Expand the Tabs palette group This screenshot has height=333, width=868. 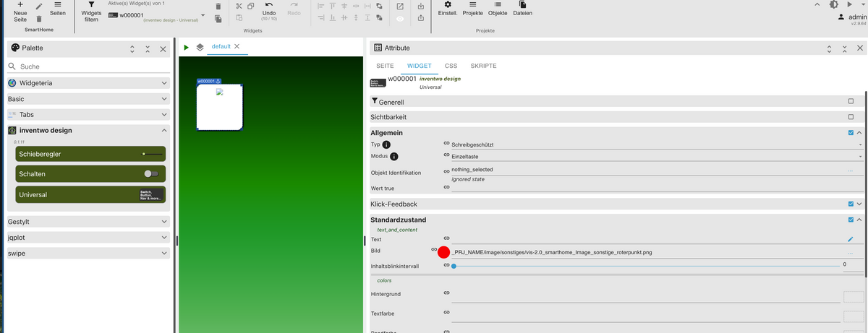click(164, 114)
